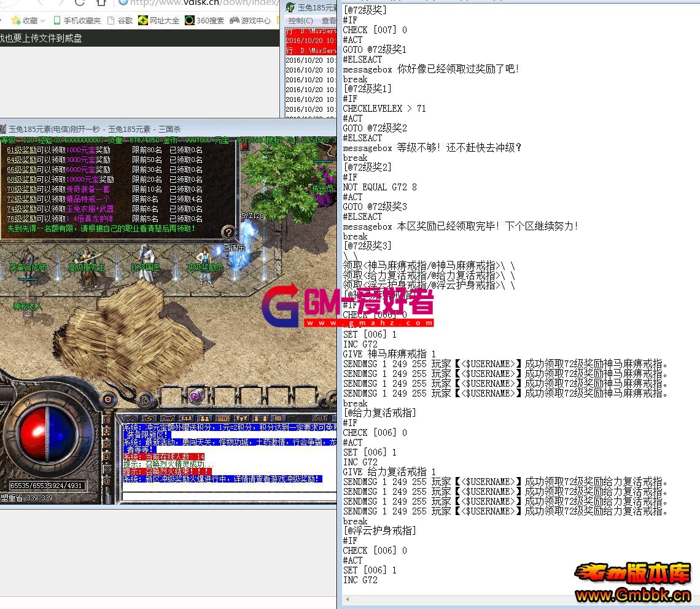Click the 72级奖励 reward link

21,199
